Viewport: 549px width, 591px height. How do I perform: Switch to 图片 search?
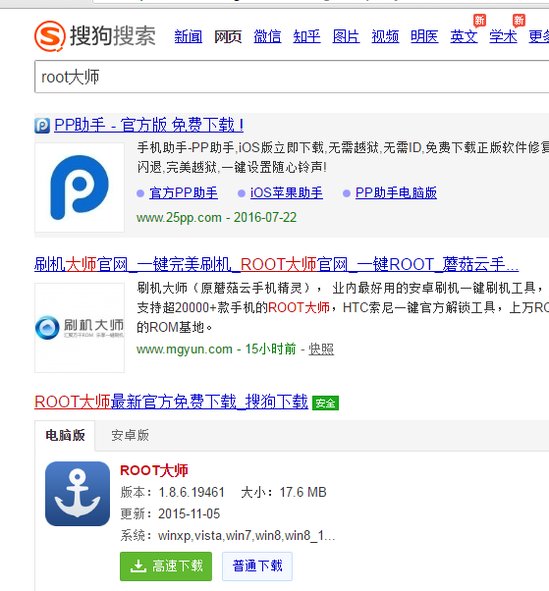coord(346,37)
